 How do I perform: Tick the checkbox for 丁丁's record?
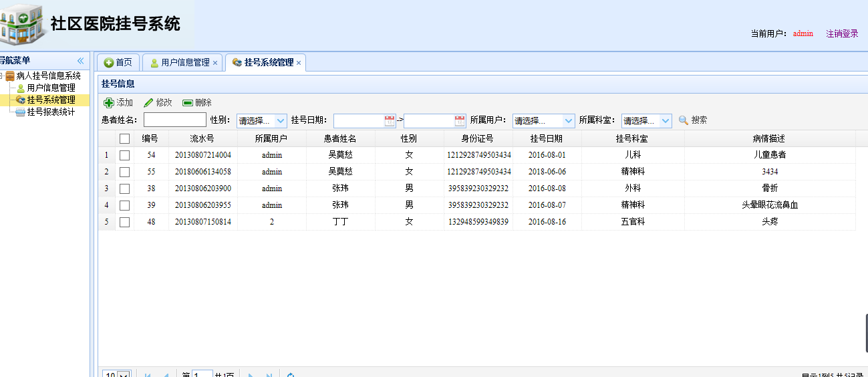click(124, 222)
